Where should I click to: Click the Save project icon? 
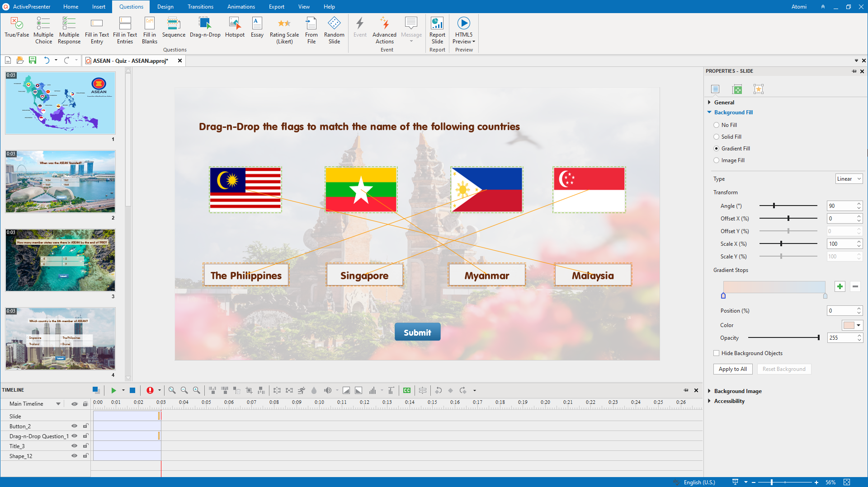pyautogui.click(x=33, y=60)
